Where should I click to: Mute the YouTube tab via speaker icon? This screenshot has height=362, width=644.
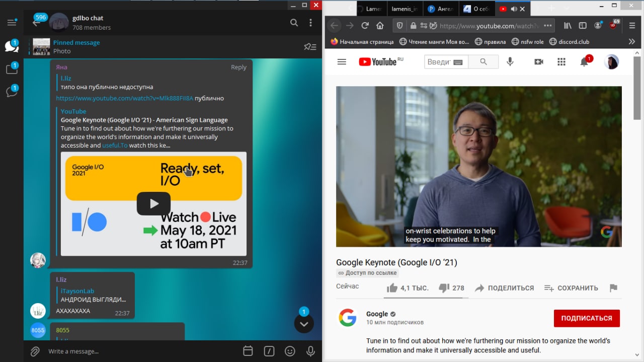pyautogui.click(x=514, y=9)
